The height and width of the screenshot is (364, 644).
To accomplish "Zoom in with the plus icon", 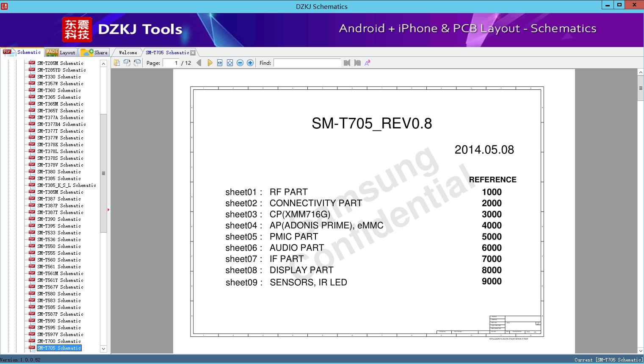I will point(250,63).
